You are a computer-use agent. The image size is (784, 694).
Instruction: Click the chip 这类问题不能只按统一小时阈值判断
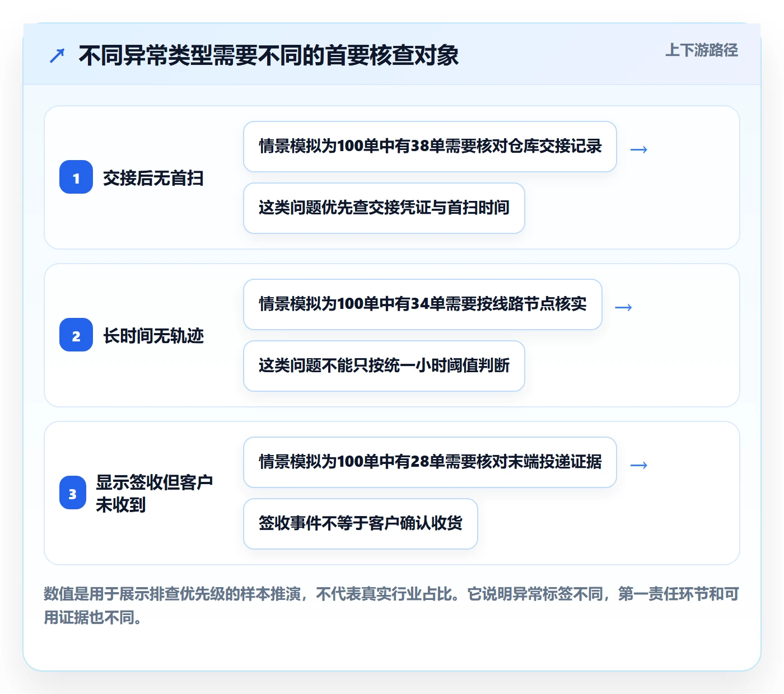(x=384, y=366)
